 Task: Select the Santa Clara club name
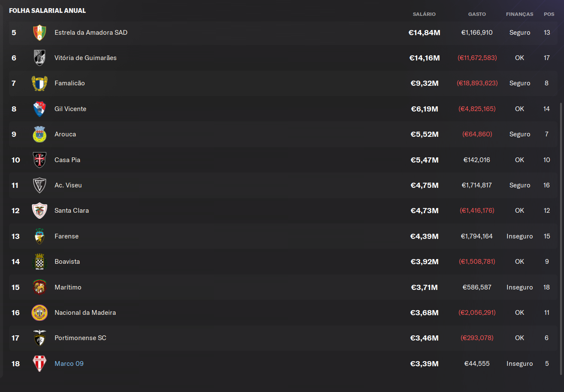pyautogui.click(x=72, y=211)
